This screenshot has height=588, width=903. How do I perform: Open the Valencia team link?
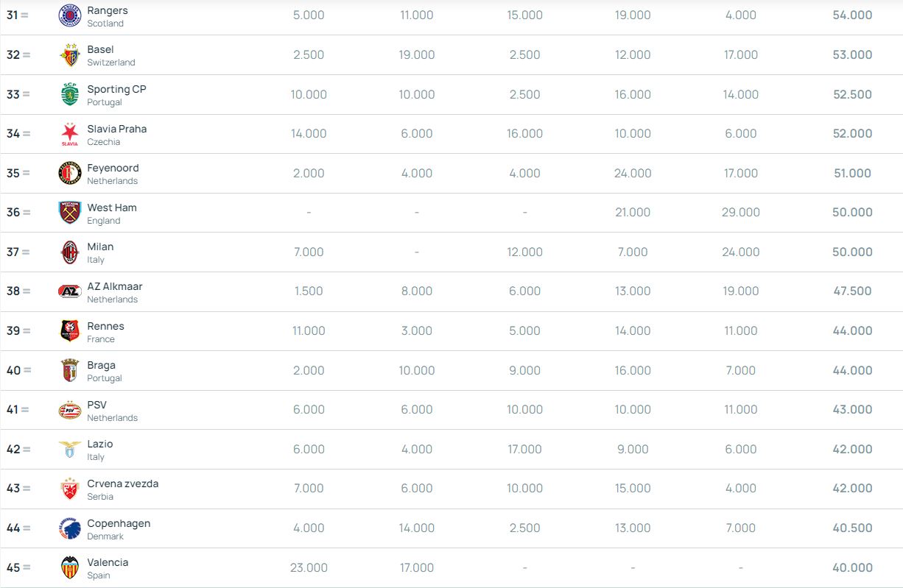(x=108, y=562)
